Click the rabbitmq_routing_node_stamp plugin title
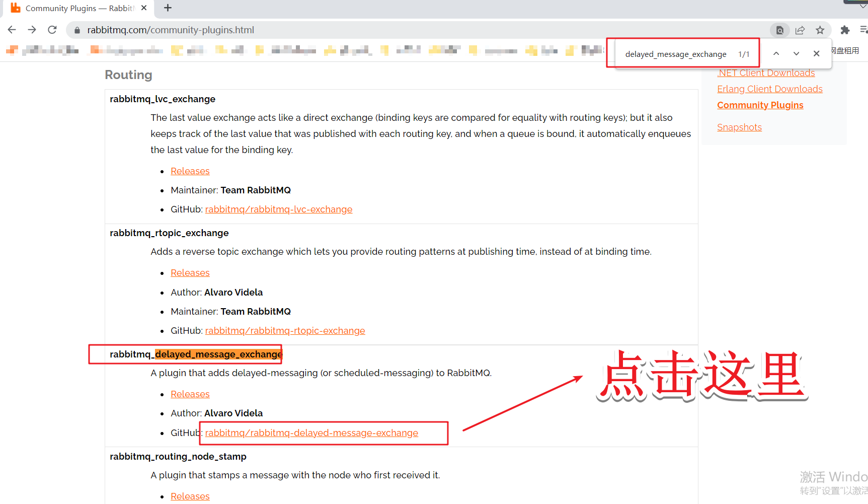The width and height of the screenshot is (868, 504). pyautogui.click(x=178, y=457)
